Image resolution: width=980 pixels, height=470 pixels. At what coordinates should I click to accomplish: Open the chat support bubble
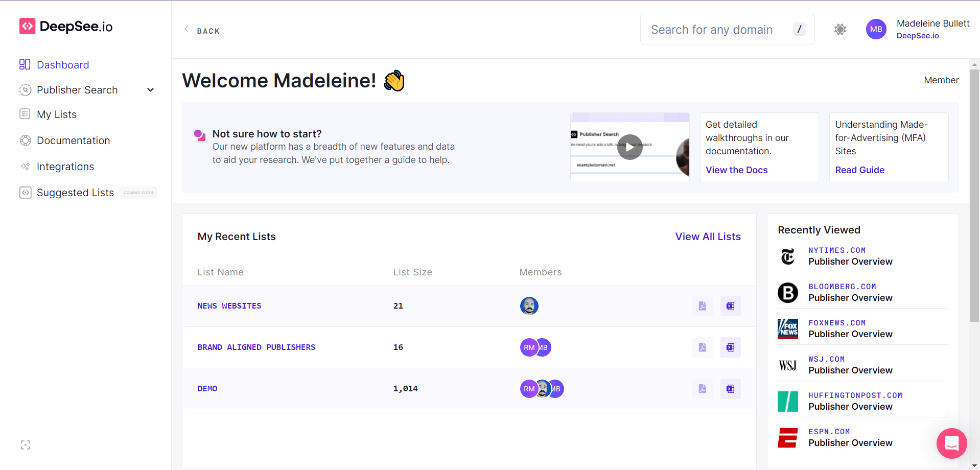pyautogui.click(x=951, y=443)
